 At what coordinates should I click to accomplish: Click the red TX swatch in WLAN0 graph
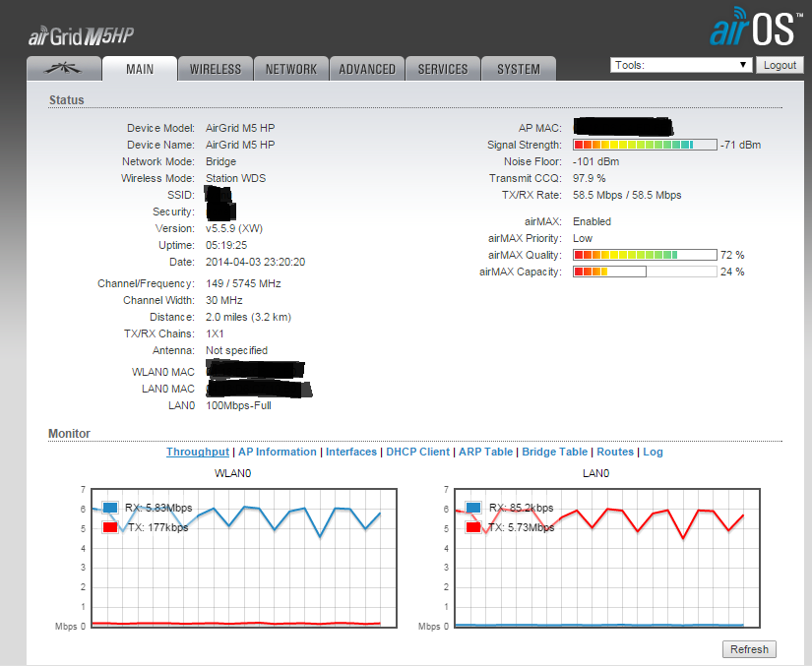[x=110, y=527]
